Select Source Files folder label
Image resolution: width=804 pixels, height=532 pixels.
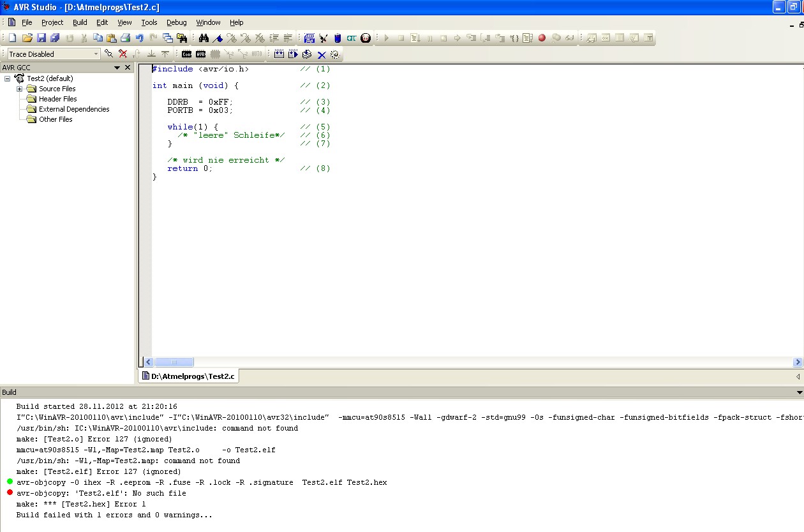point(57,89)
